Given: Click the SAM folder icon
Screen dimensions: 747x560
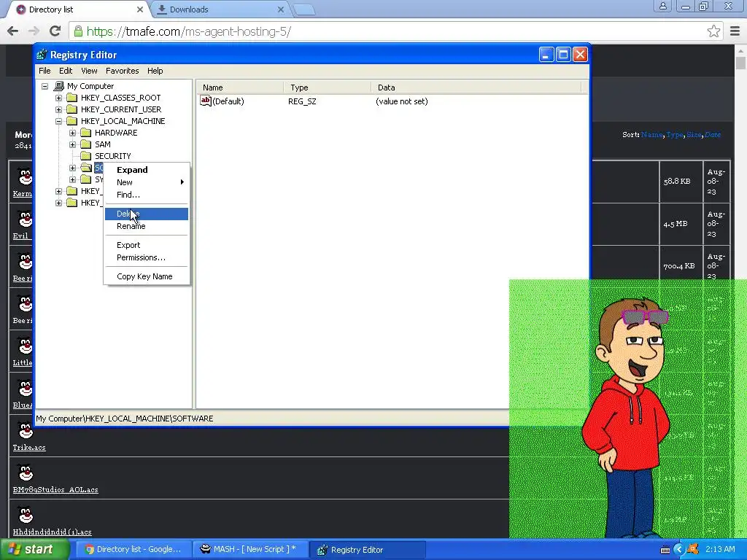Looking at the screenshot, I should click(86, 144).
